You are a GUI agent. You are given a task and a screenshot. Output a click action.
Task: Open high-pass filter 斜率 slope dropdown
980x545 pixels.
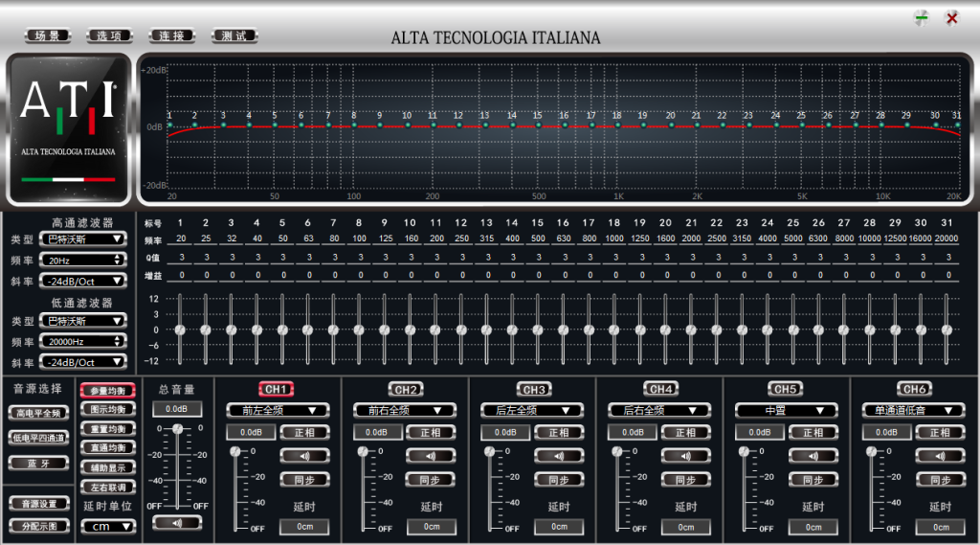click(x=83, y=281)
